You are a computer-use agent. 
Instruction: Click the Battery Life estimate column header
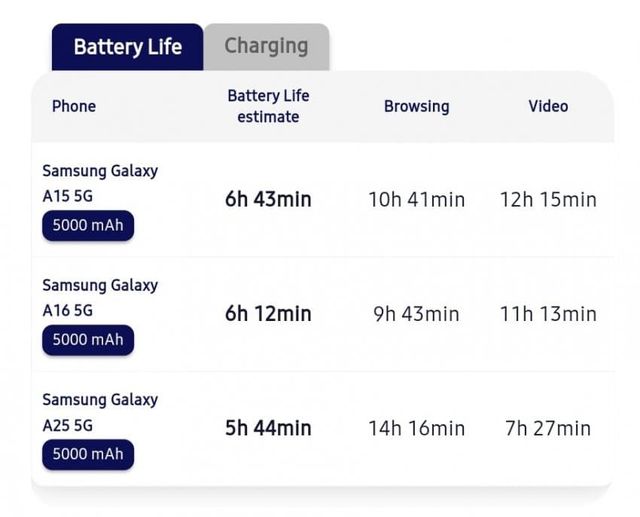pyautogui.click(x=268, y=106)
